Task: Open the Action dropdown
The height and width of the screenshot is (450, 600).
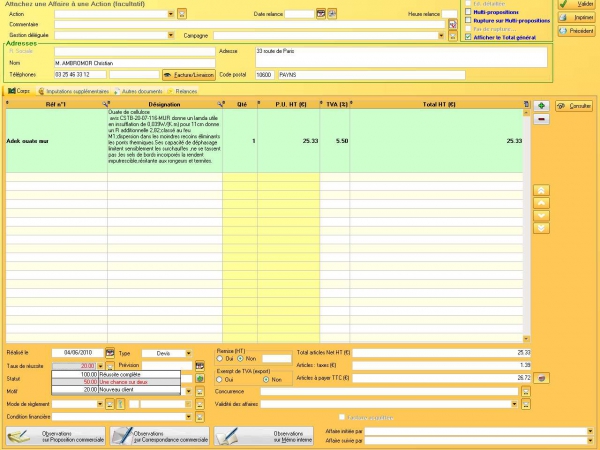Action: coord(171,14)
